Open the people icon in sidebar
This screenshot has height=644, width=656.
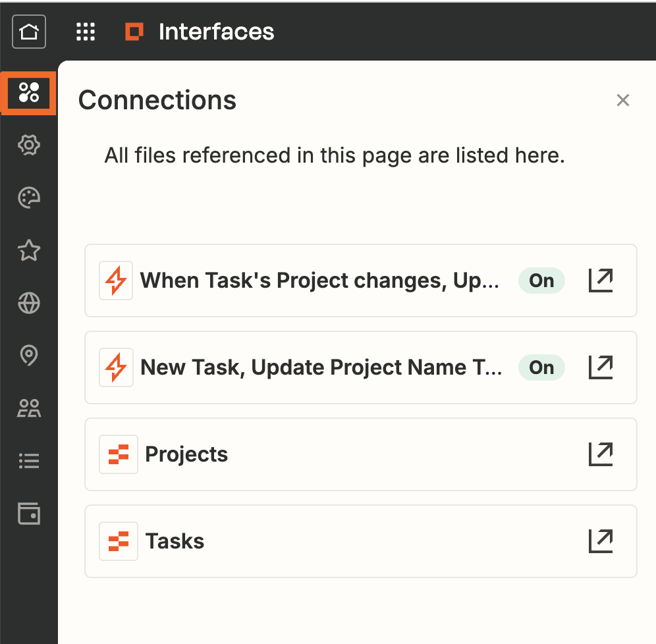[29, 408]
